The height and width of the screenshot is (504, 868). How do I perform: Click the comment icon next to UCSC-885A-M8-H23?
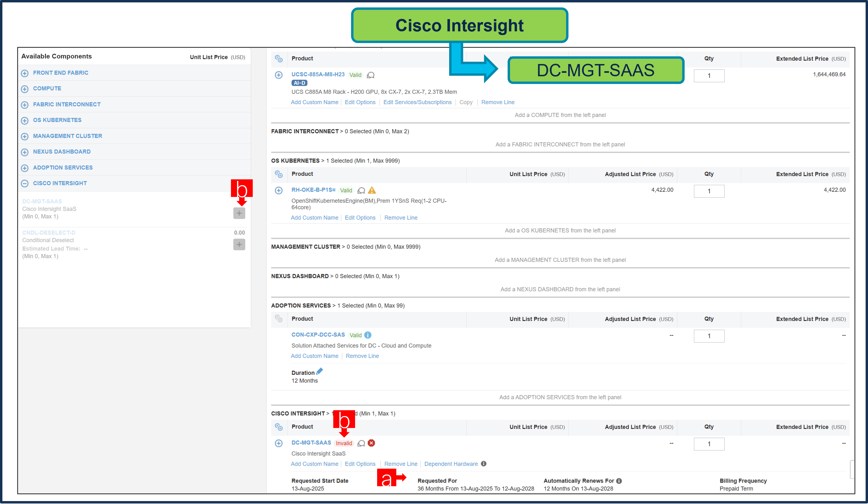point(371,75)
